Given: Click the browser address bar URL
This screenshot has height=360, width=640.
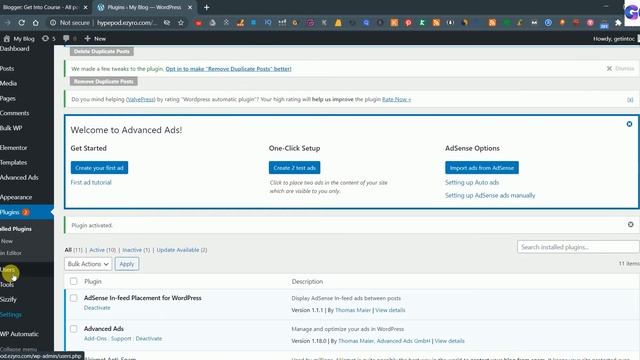Looking at the screenshot, I should [x=127, y=23].
